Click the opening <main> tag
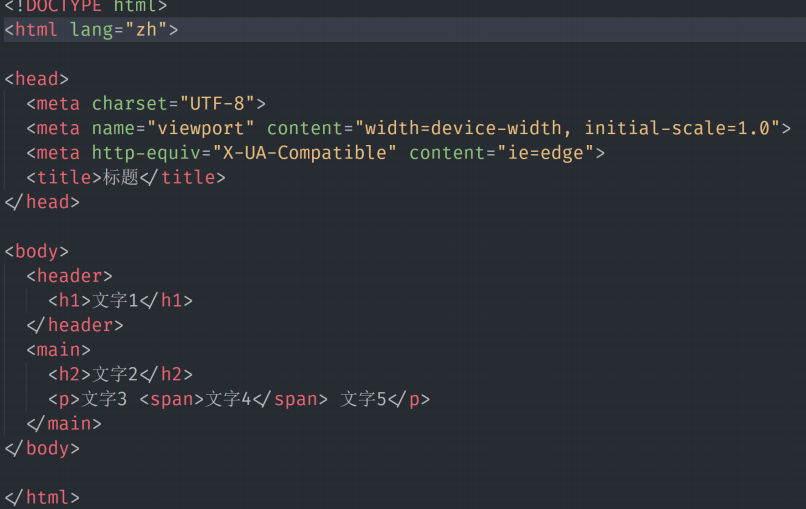Viewport: 806px width, 509px height. [59, 350]
